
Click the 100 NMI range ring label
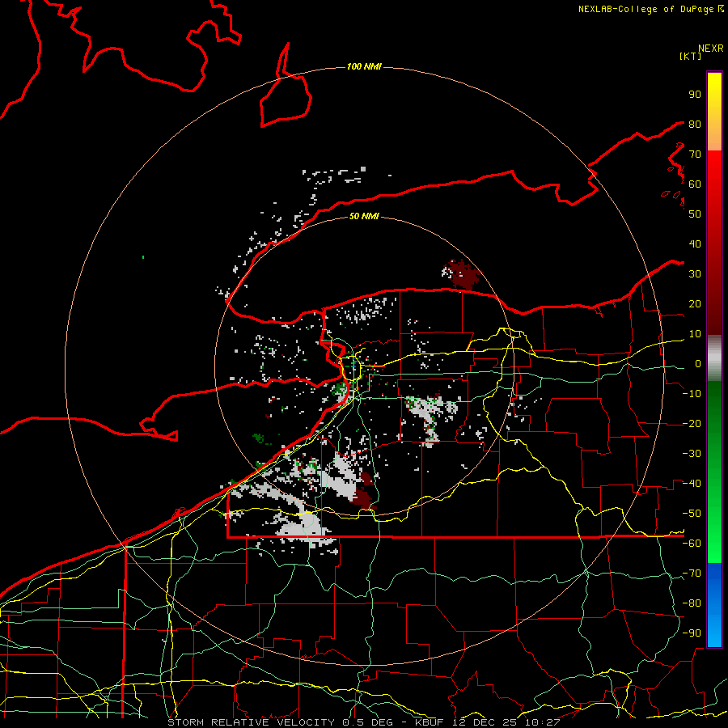pyautogui.click(x=364, y=66)
